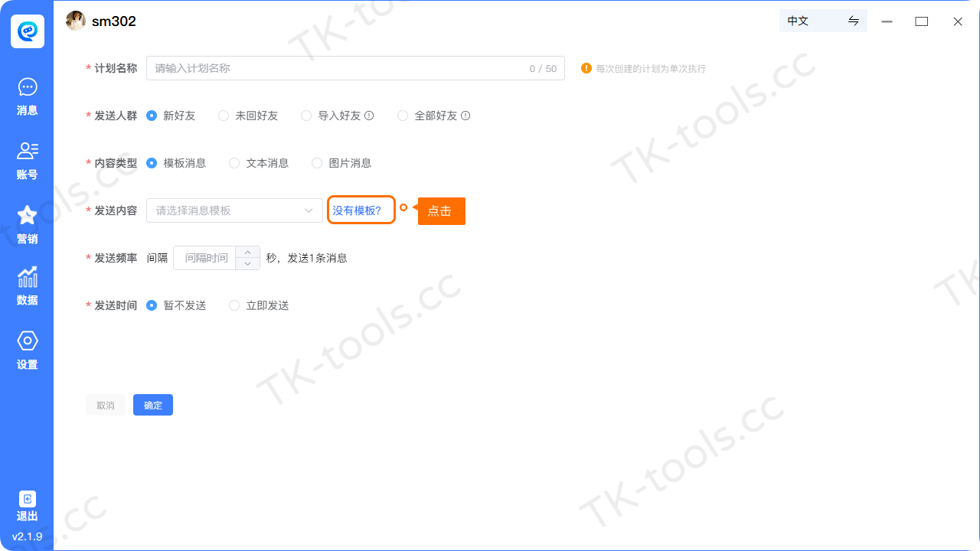The height and width of the screenshot is (551, 980).
Task: Click the orange warning icon near plan hint
Action: click(x=586, y=68)
